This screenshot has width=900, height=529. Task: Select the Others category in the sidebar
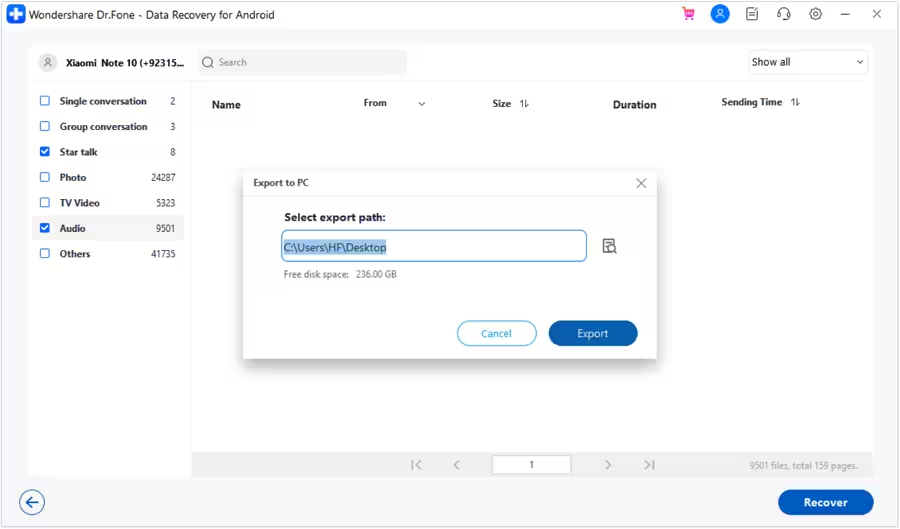(x=75, y=254)
